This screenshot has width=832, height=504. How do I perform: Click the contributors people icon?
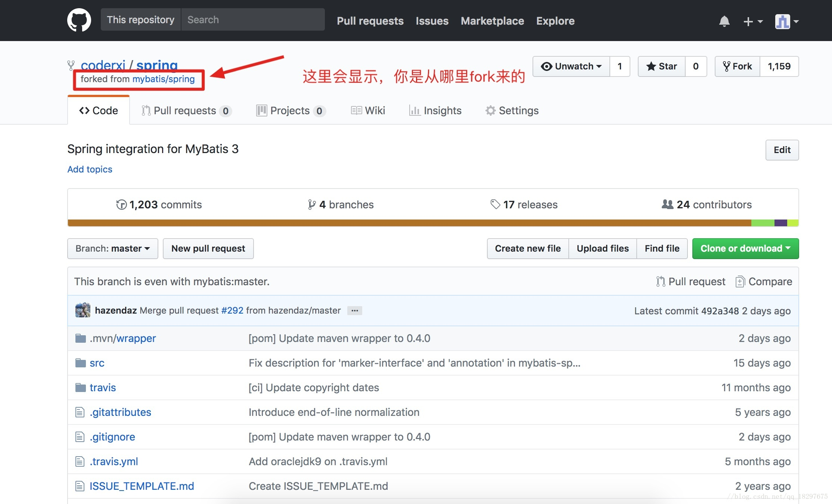[667, 204]
